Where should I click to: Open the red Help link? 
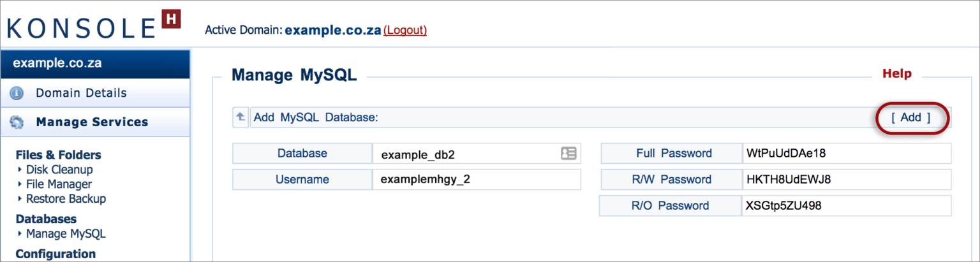pos(896,74)
